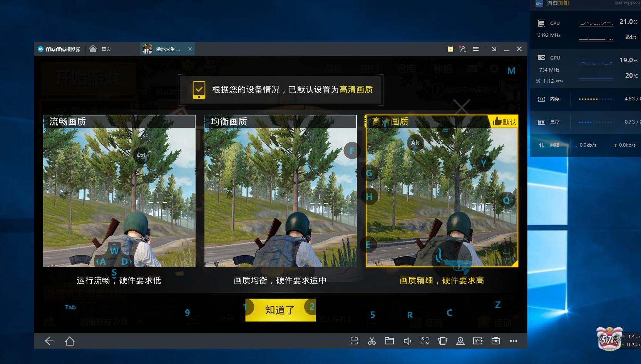This screenshot has height=364, width=641.
Task: Click the GPU card icon in monitor panel
Action: click(541, 58)
